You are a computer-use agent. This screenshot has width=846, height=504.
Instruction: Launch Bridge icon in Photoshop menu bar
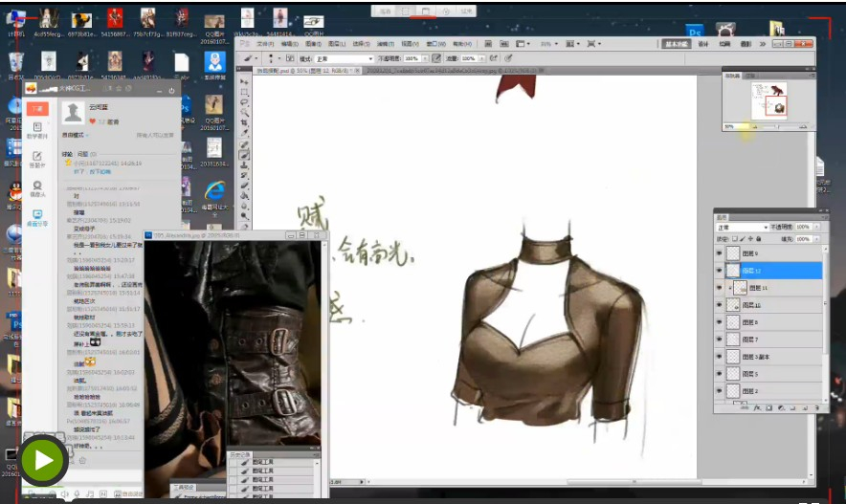488,44
